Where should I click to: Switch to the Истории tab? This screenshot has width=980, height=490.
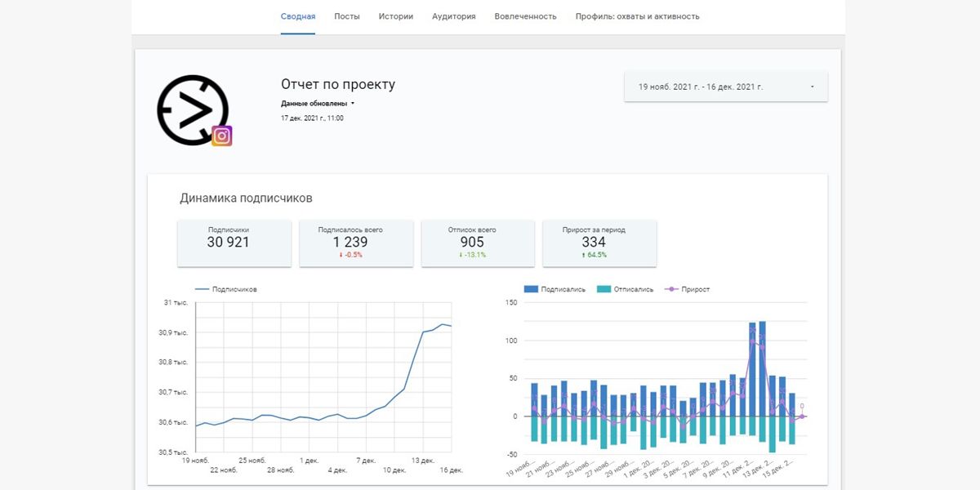click(396, 16)
